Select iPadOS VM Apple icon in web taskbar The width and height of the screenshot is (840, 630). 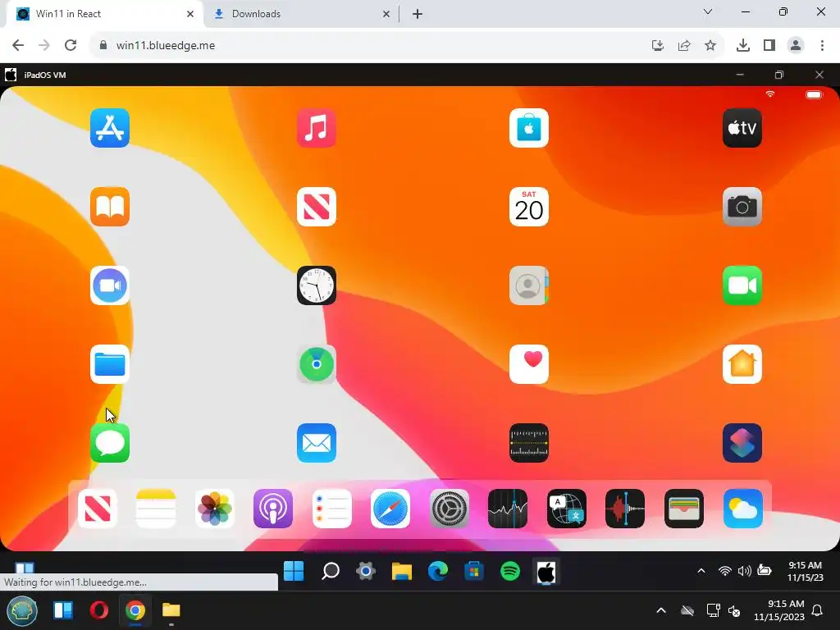tap(546, 572)
